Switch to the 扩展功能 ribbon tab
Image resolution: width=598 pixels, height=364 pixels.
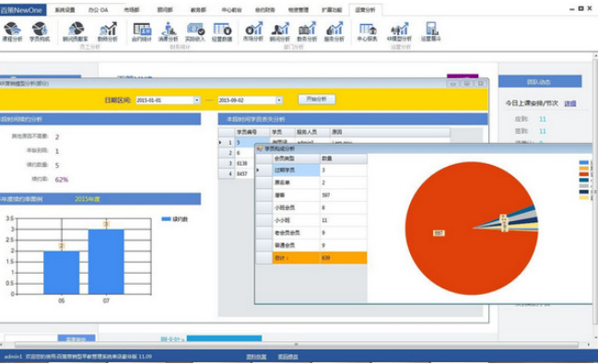[x=332, y=10]
